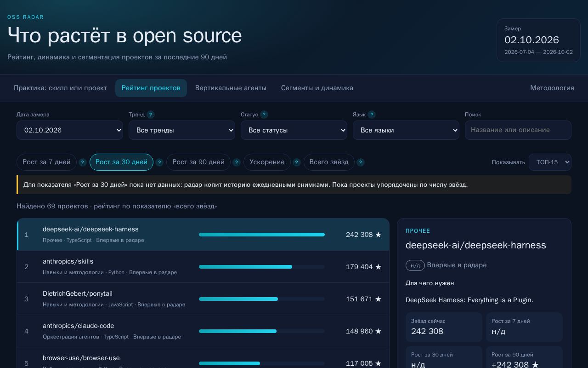Open the Дата замера dropdown

(x=70, y=130)
